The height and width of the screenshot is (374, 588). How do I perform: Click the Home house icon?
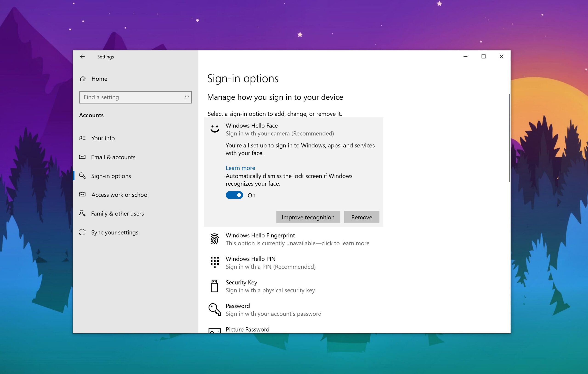[82, 79]
